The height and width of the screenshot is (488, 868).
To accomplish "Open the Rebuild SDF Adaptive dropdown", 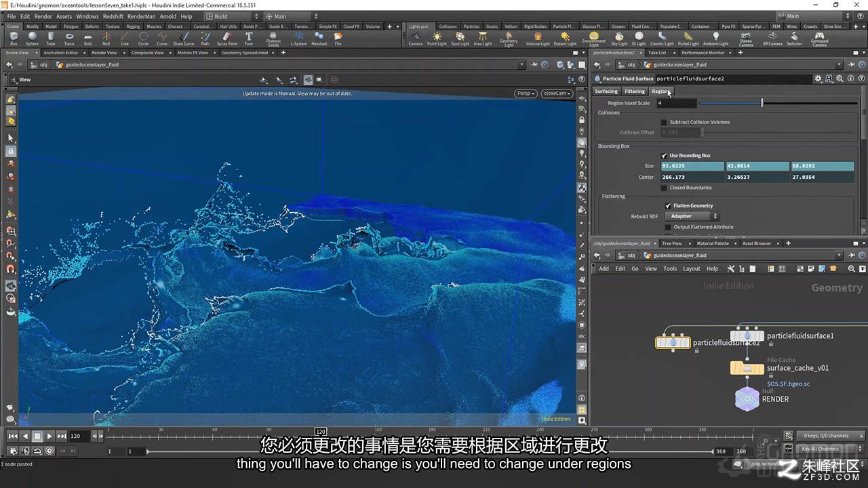I will [x=692, y=216].
